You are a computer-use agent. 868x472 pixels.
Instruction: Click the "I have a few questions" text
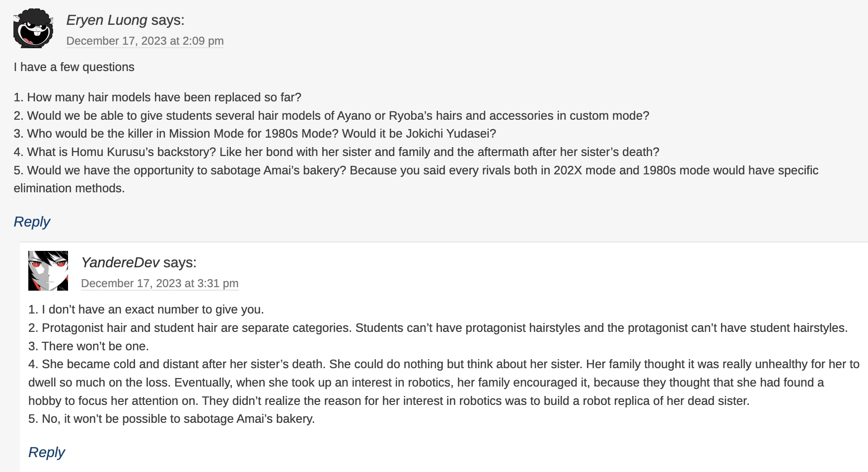tap(74, 67)
